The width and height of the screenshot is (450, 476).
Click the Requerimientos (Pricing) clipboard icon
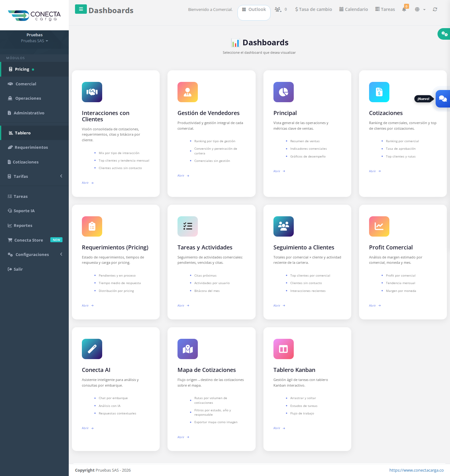(x=92, y=226)
